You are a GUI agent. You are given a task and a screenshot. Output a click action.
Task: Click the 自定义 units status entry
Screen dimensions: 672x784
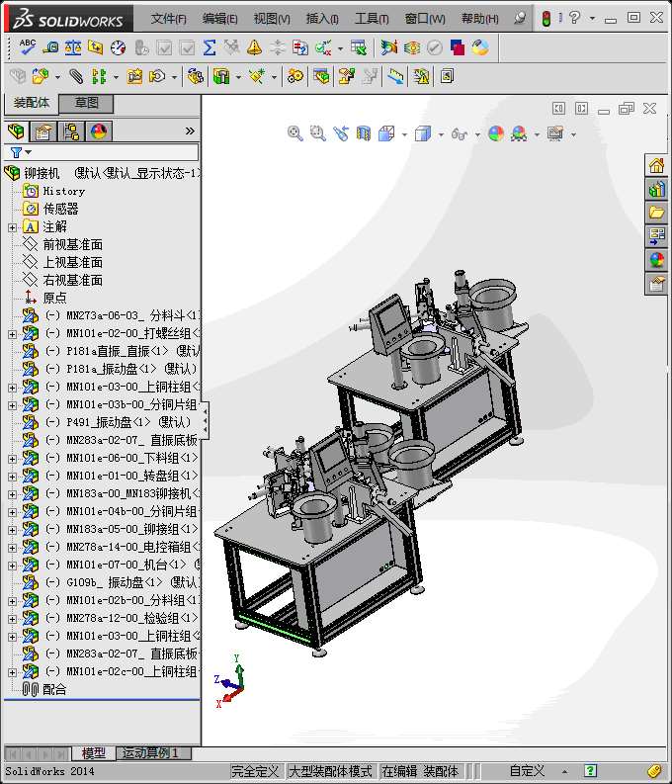tap(527, 771)
